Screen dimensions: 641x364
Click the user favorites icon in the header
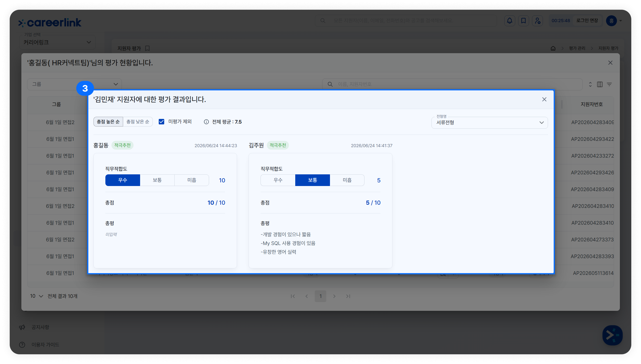(537, 21)
